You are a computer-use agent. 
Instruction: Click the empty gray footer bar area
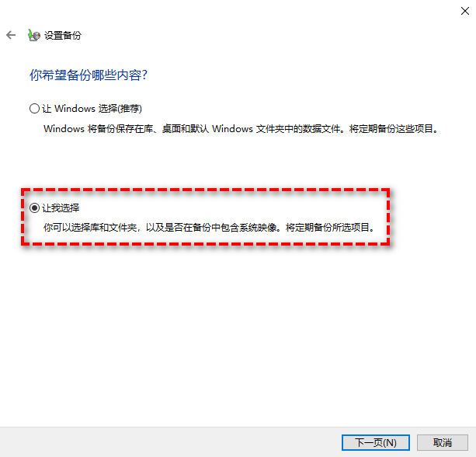(x=170, y=442)
